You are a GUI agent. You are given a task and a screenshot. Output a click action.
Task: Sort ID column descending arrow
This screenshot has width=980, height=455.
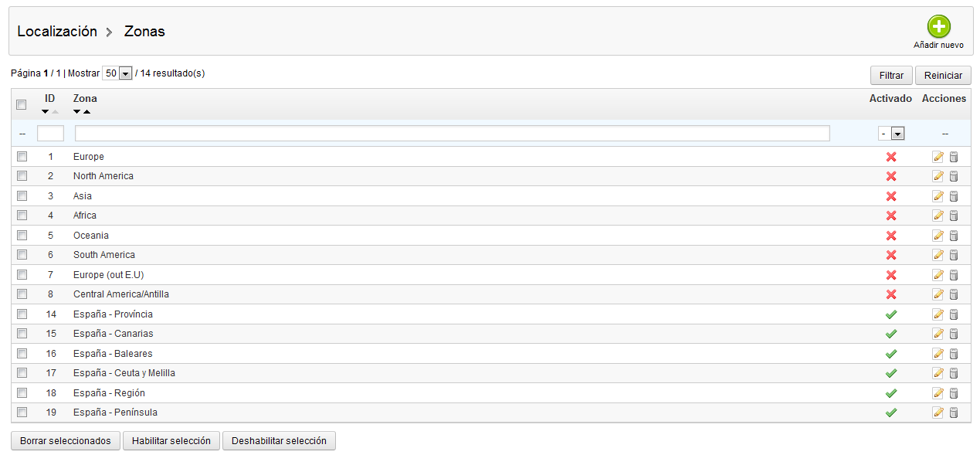tap(46, 112)
